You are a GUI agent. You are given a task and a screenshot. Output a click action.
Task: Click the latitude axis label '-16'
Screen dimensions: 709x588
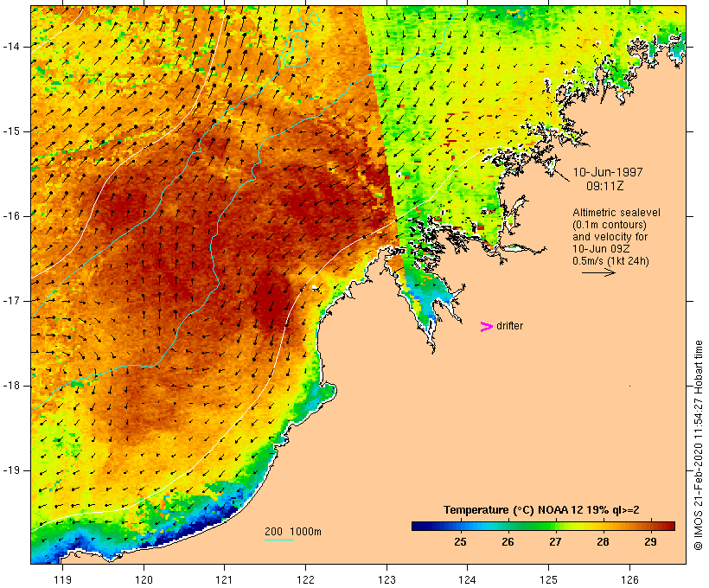[10, 216]
